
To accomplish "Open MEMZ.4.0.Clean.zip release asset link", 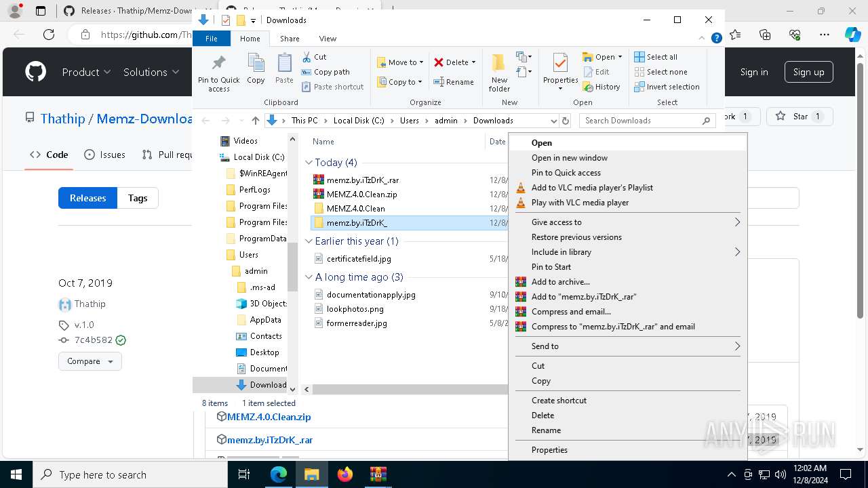I will click(x=269, y=417).
